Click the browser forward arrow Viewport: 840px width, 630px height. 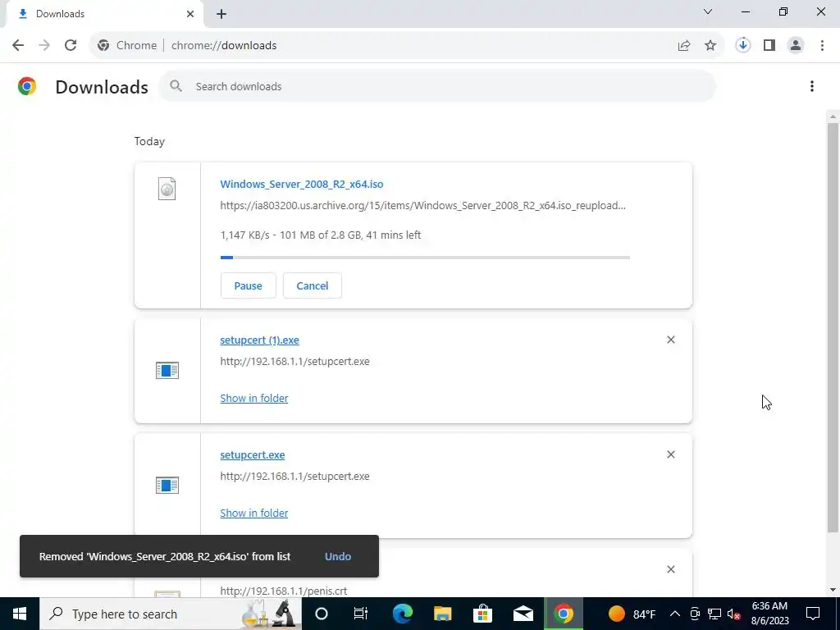click(44, 45)
